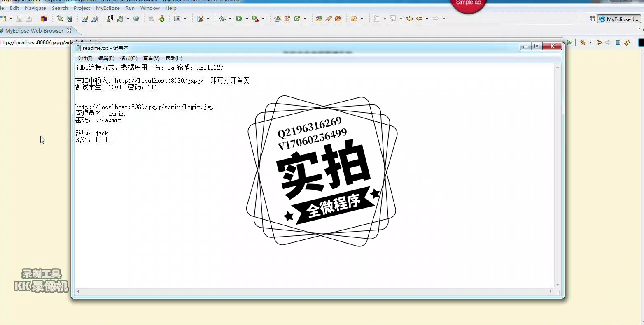Select the MyEclipse Web Browser tab
This screenshot has width=644, height=325.
[34, 30]
